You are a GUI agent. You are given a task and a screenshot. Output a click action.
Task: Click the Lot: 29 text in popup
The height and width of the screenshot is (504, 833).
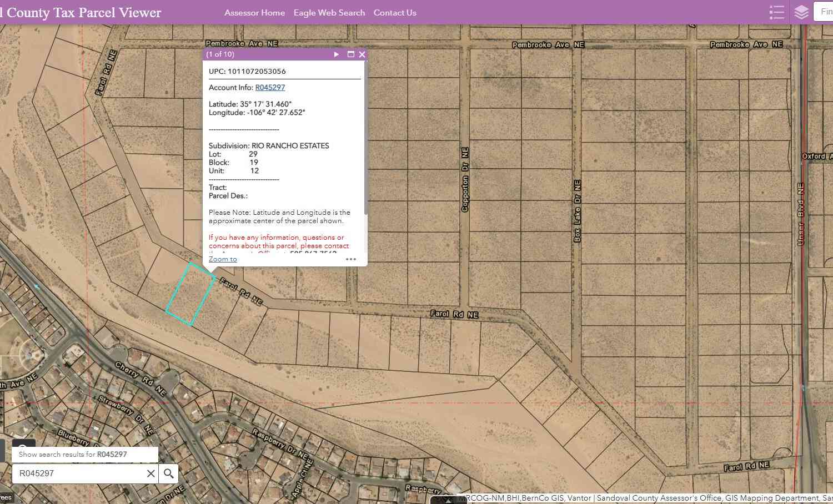point(233,154)
